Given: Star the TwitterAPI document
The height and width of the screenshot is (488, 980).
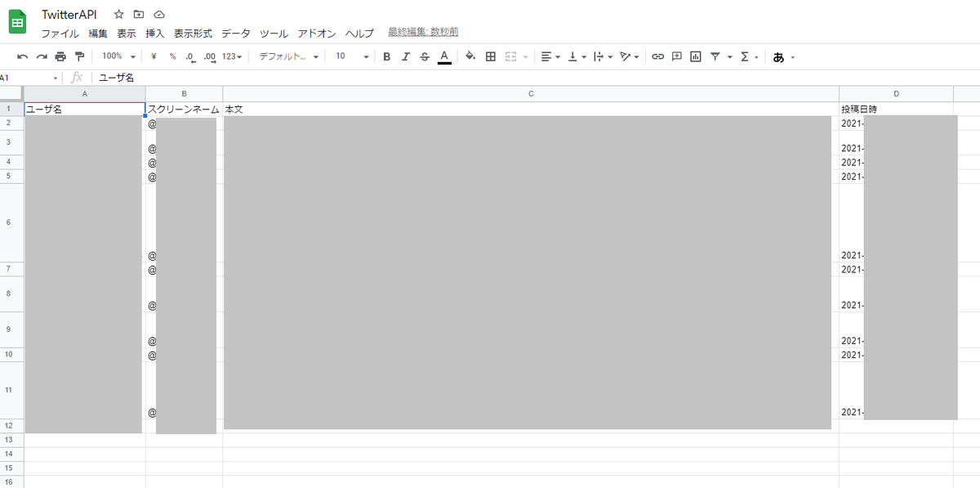Looking at the screenshot, I should 119,15.
